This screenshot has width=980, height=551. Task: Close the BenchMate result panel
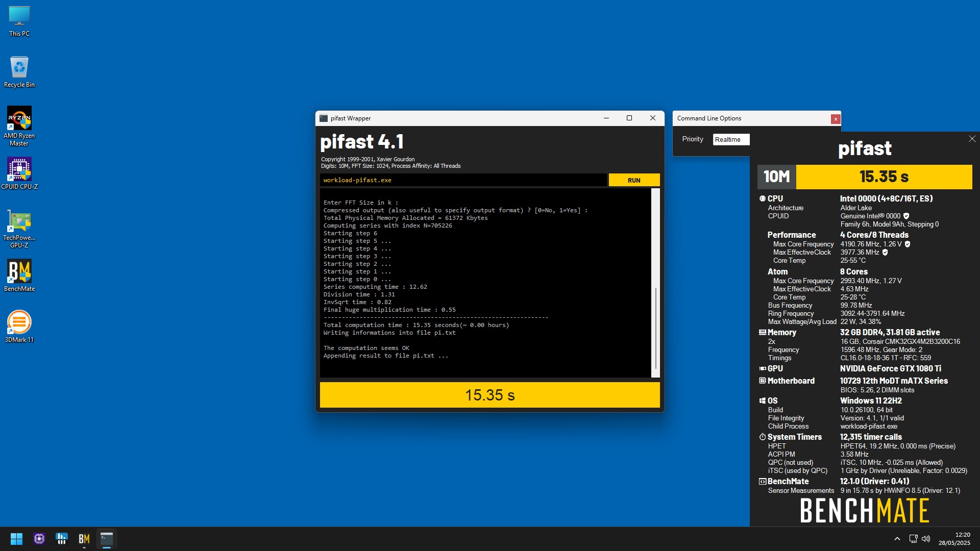972,139
